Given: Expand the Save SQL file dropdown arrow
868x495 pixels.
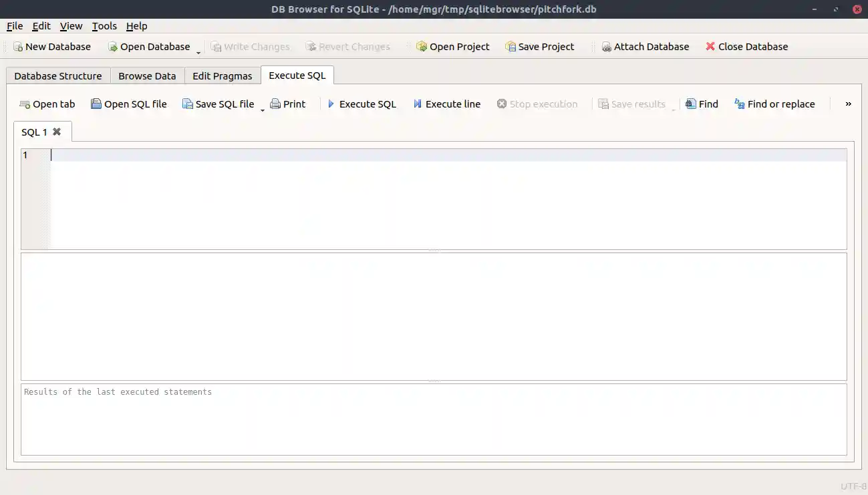Looking at the screenshot, I should click(x=263, y=109).
